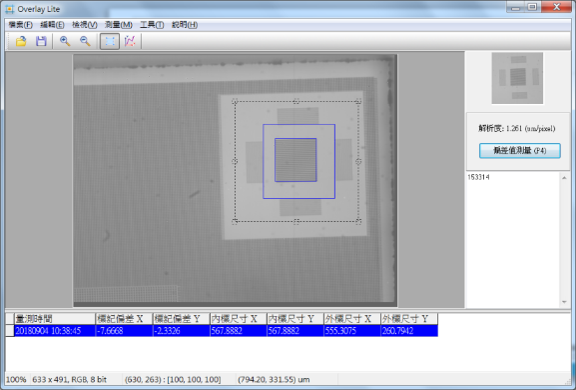The height and width of the screenshot is (390, 576).
Task: Open the 說明(H) menu
Action: pos(184,25)
